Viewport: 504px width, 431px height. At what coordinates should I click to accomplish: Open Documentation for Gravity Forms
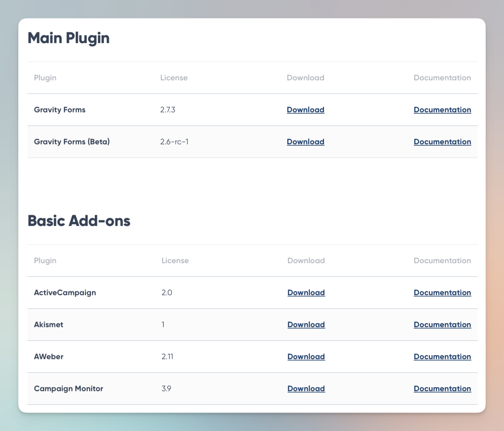tap(442, 110)
